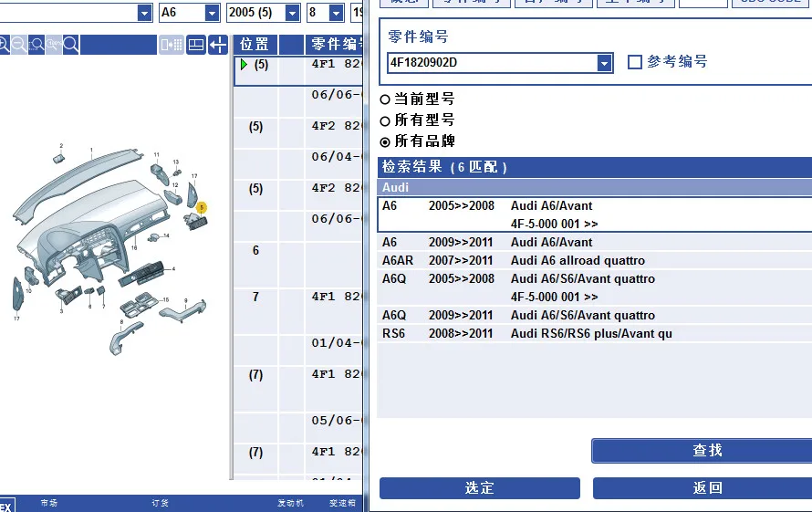The height and width of the screenshot is (512, 812).
Task: Select the A6Q 2009>>2011 quattro result
Action: coord(595,316)
